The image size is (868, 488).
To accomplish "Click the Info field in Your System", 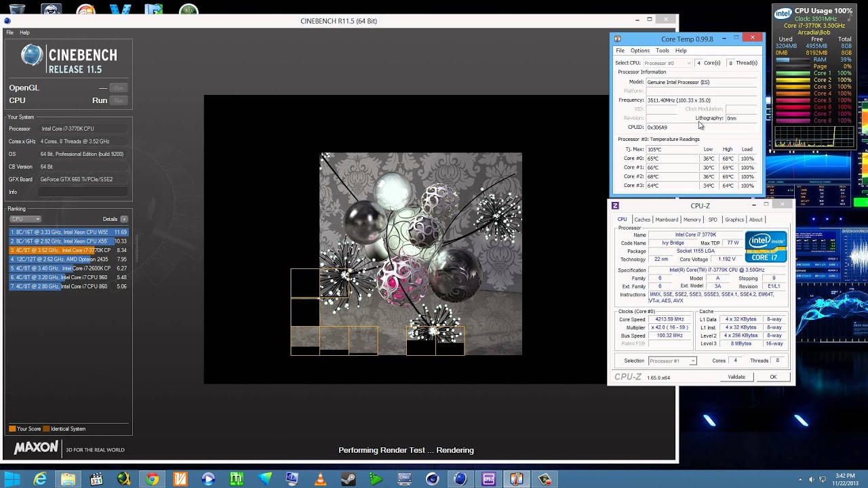I will click(x=83, y=192).
